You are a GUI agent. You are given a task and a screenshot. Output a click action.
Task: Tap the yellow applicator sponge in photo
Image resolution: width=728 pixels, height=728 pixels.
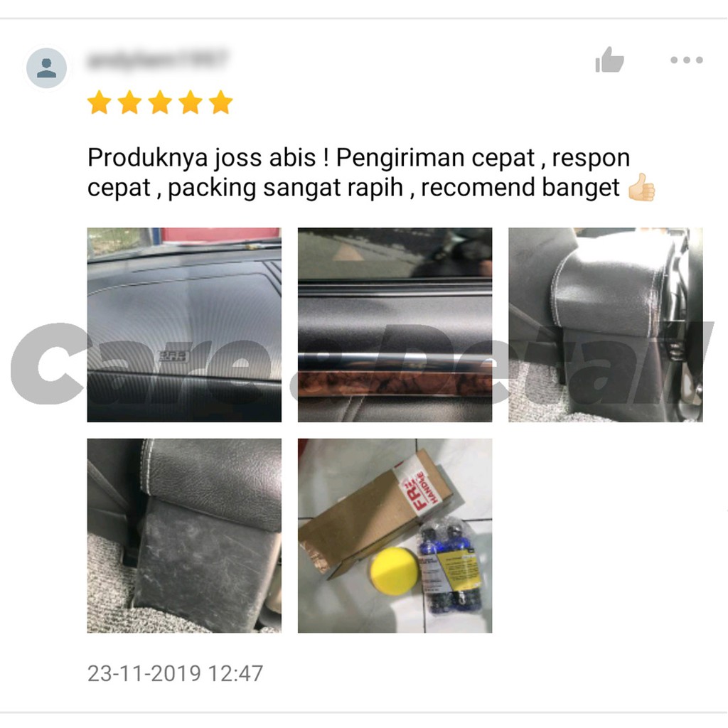tap(394, 571)
